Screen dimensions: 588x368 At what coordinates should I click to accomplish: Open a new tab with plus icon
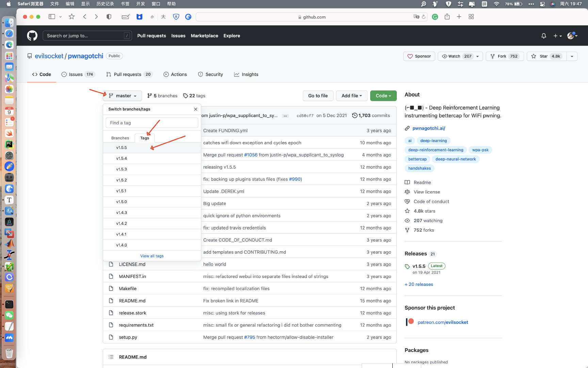tap(459, 17)
